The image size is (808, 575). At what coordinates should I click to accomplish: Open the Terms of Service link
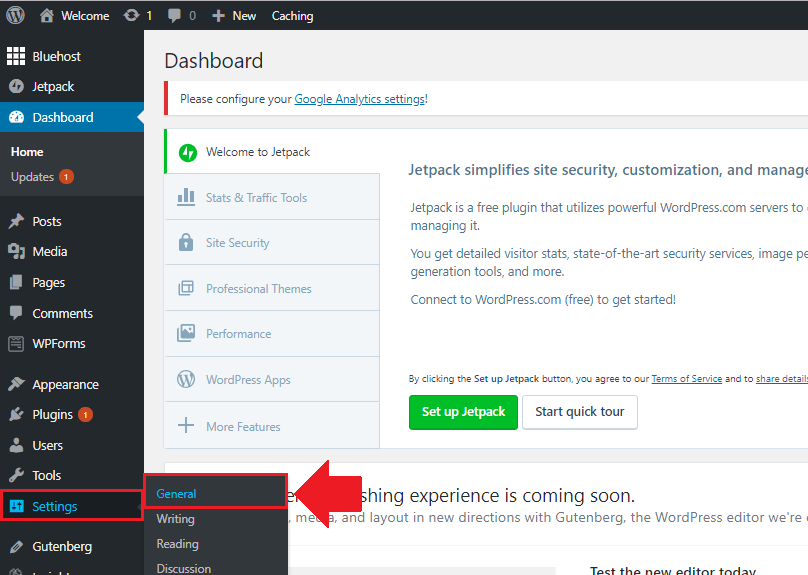tap(686, 379)
